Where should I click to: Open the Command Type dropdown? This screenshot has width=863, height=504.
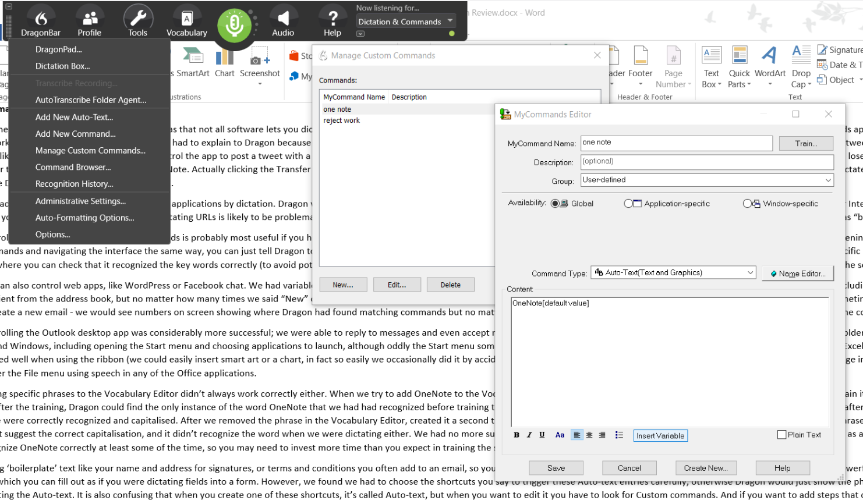click(x=750, y=273)
